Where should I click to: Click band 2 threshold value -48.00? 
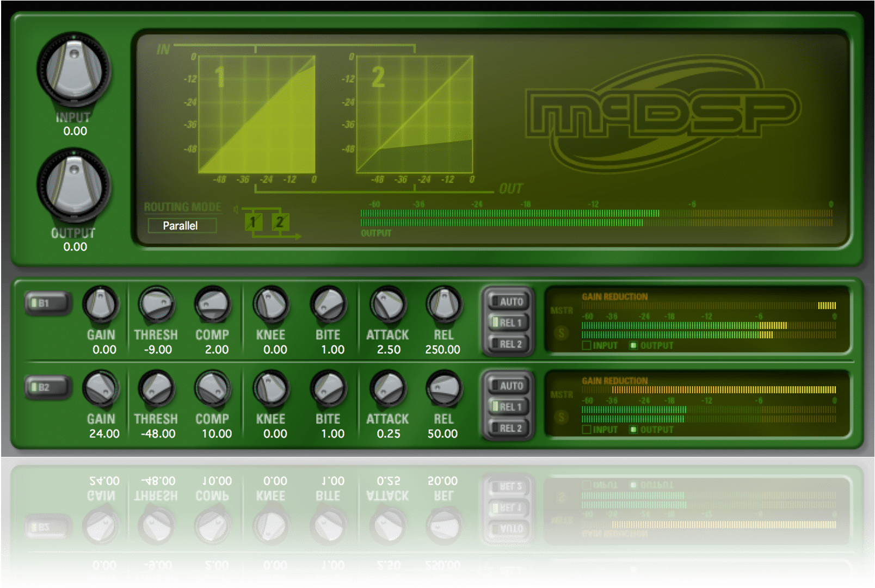click(x=158, y=434)
